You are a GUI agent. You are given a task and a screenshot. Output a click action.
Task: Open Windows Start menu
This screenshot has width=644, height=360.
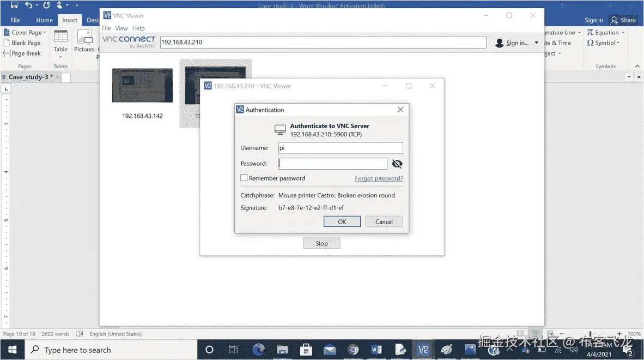pos(13,350)
